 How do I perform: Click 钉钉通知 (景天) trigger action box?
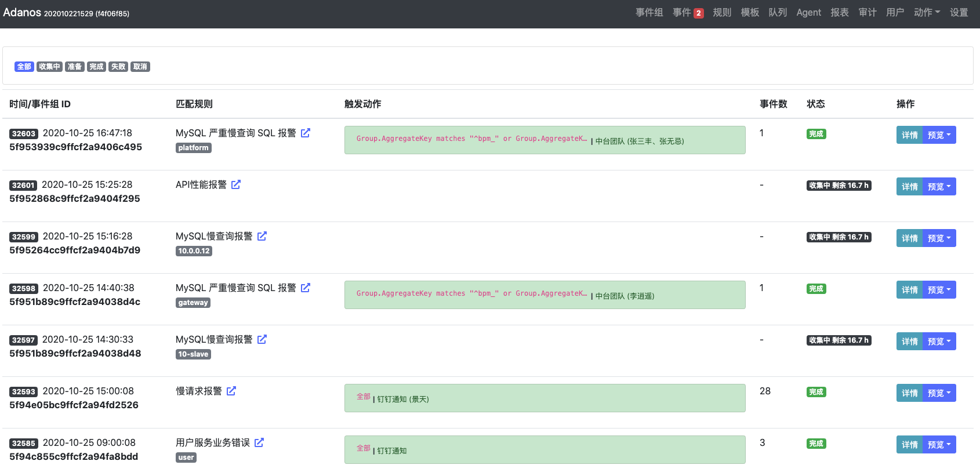tap(545, 398)
